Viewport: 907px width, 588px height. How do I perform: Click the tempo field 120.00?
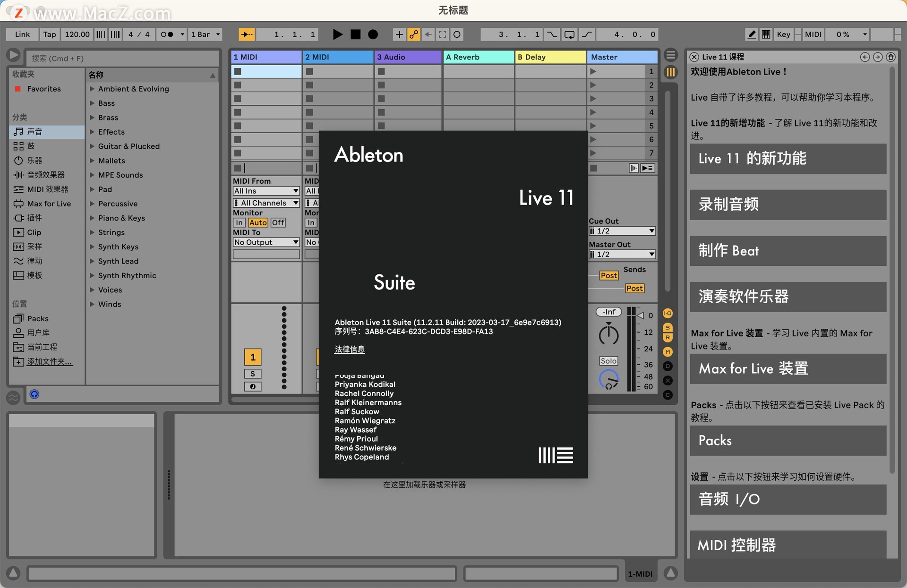[x=77, y=34]
